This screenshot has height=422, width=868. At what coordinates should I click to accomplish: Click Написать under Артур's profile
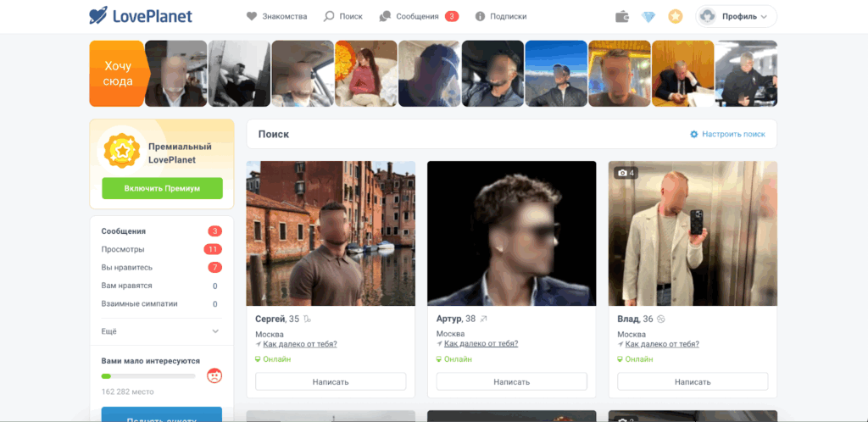511,381
